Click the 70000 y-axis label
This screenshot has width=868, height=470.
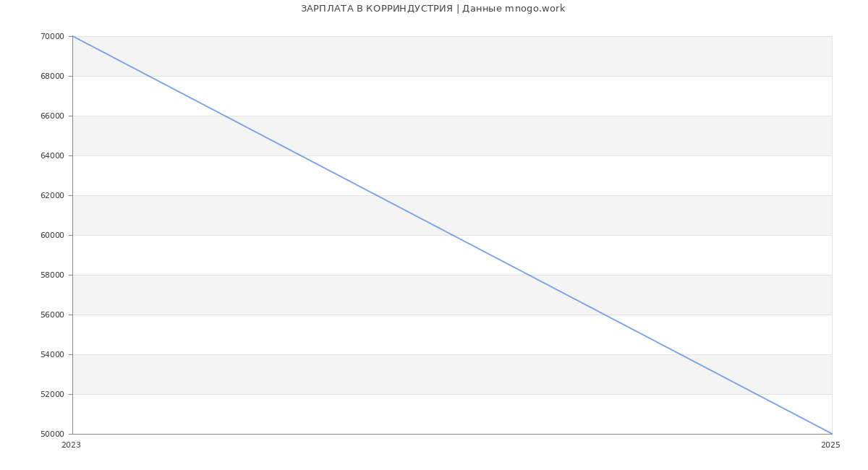click(x=52, y=36)
